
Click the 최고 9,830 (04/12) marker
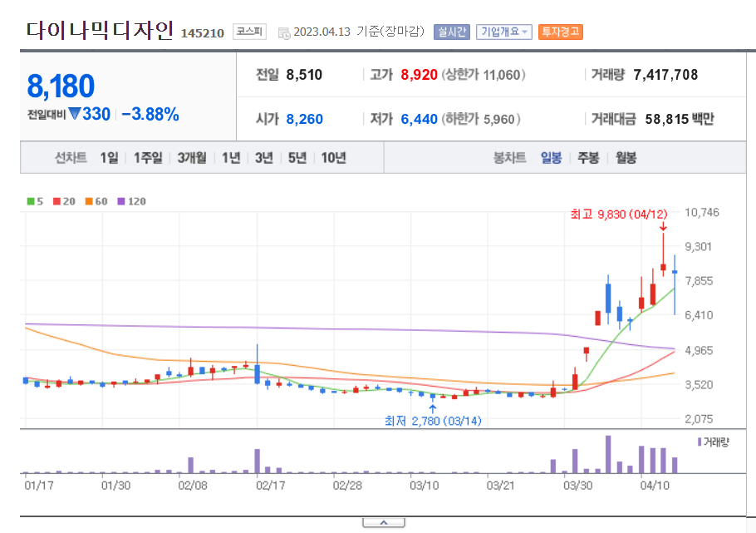point(619,214)
